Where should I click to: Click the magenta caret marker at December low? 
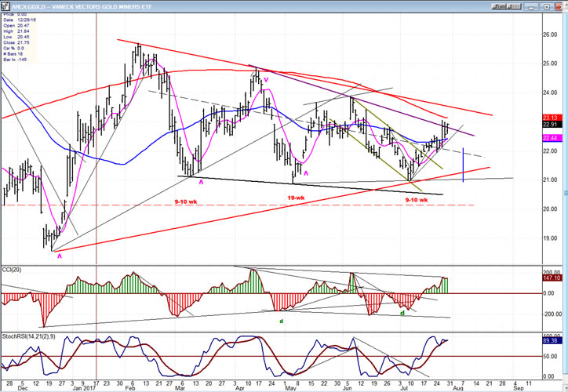pyautogui.click(x=60, y=255)
